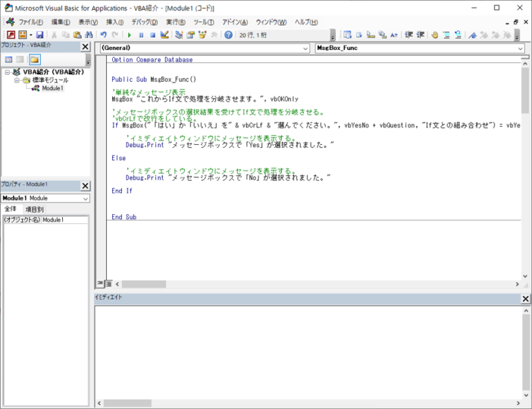Click the blue Help question mark icon

click(229, 35)
